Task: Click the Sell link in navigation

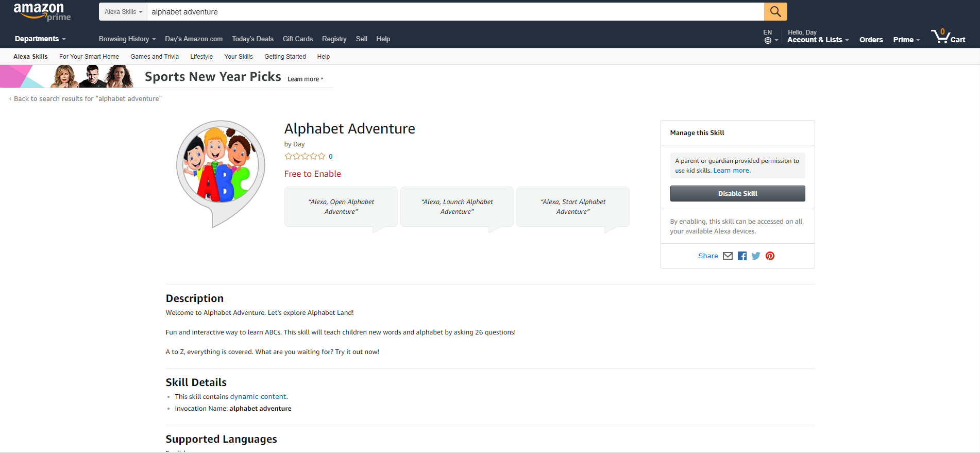Action: pos(362,39)
